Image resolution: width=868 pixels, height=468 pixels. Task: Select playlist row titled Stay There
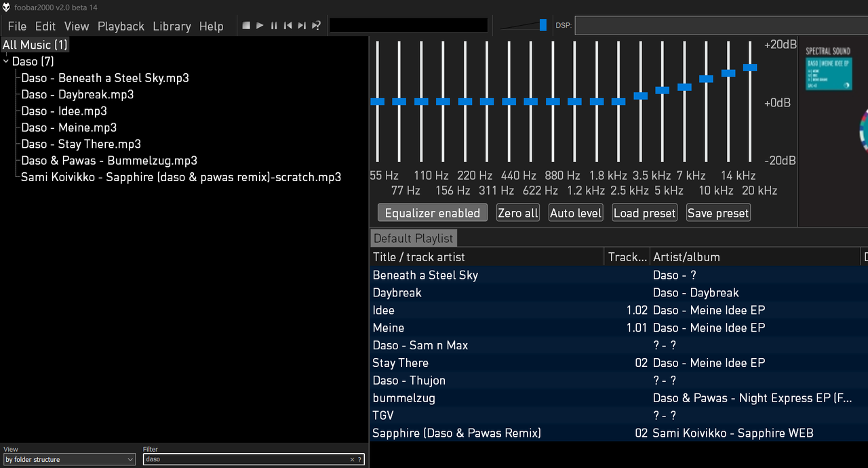pos(618,363)
